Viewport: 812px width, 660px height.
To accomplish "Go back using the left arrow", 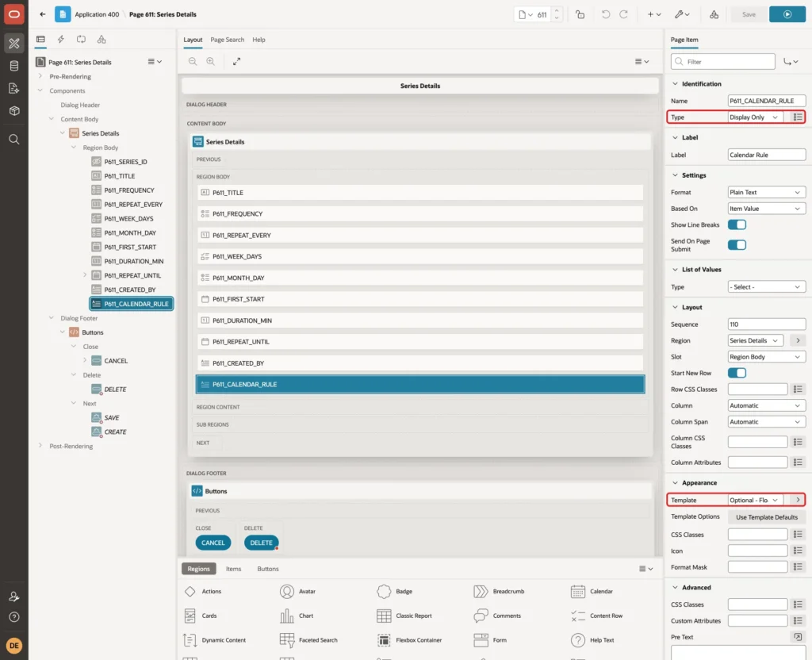I will pos(43,14).
